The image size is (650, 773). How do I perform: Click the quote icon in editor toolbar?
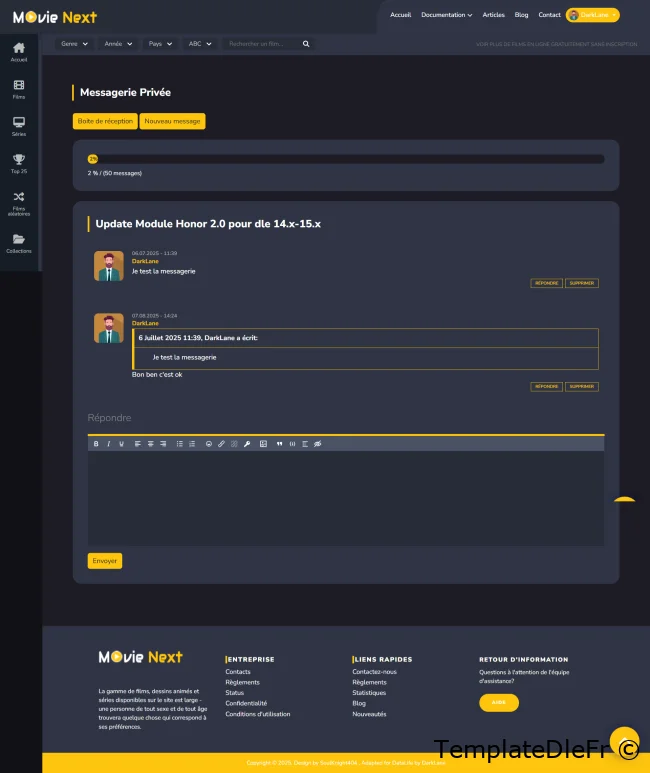[x=279, y=443]
